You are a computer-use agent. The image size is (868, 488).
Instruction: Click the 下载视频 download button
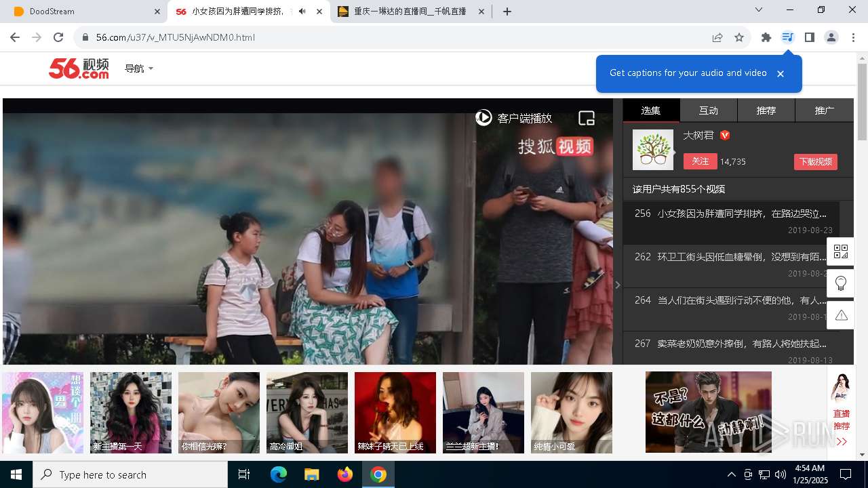(x=815, y=162)
